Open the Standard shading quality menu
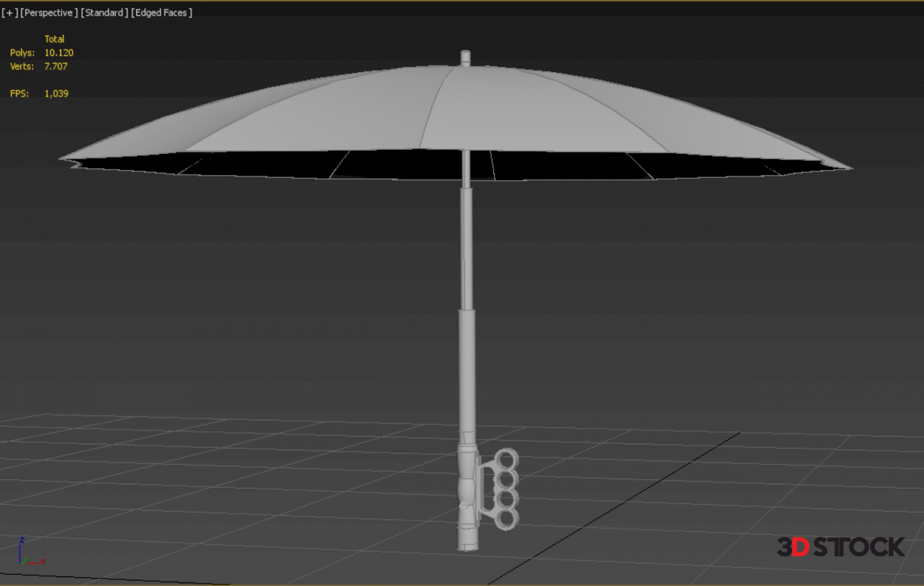 tap(104, 13)
